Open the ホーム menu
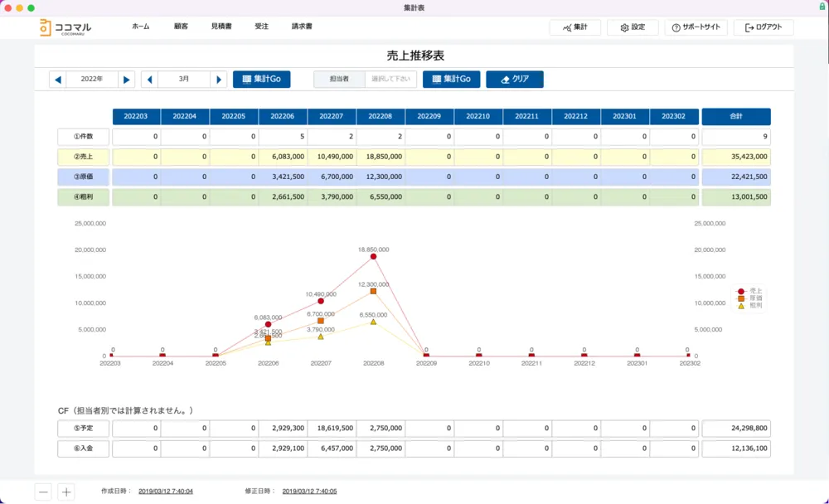 [141, 27]
